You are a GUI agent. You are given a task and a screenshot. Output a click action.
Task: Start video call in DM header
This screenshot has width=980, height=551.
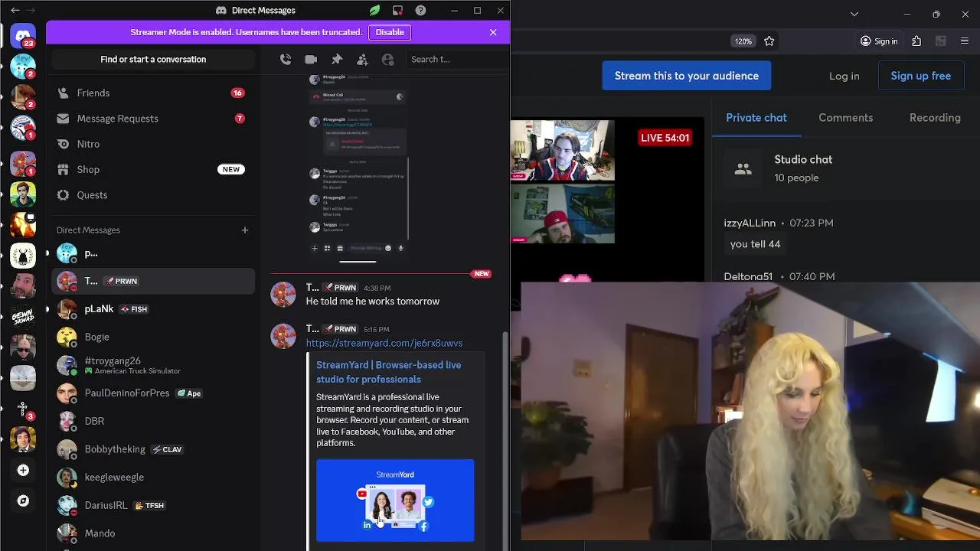click(x=311, y=59)
